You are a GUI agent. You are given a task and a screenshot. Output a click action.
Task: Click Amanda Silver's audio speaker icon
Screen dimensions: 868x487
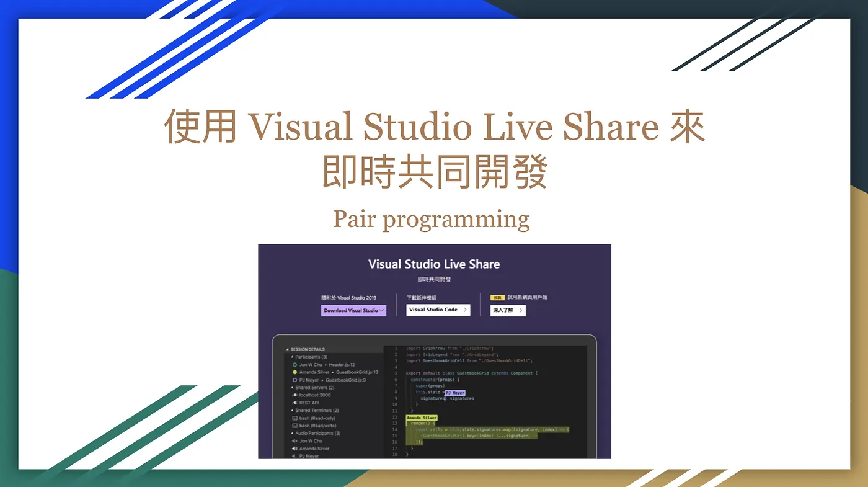(294, 449)
